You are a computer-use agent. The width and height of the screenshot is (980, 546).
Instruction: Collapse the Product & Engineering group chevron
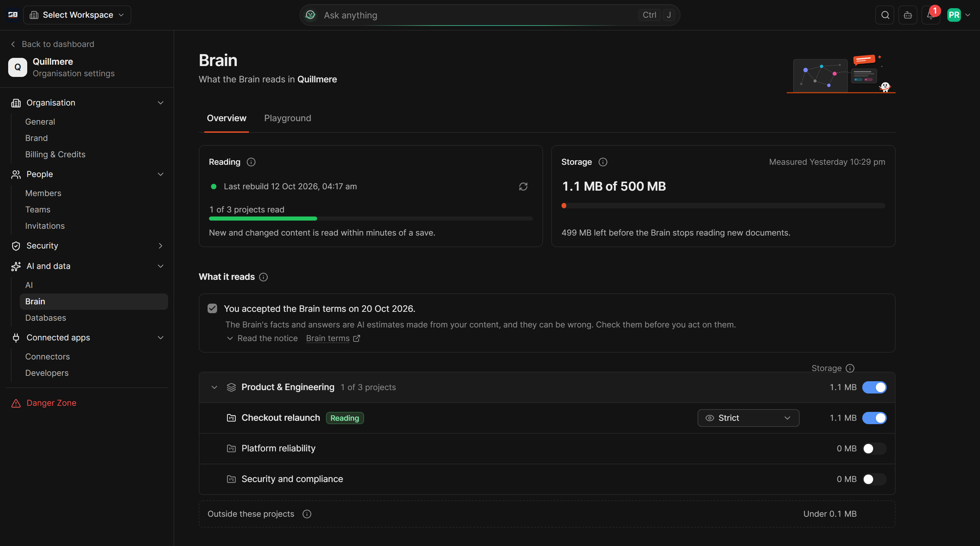(x=214, y=387)
